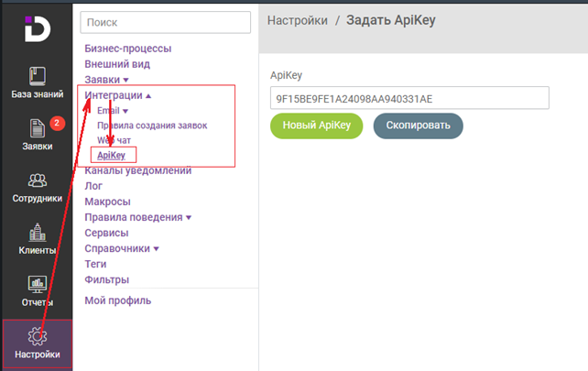Collapse the Интеграции section
Image resolution: width=588 pixels, height=371 pixels.
(x=148, y=96)
